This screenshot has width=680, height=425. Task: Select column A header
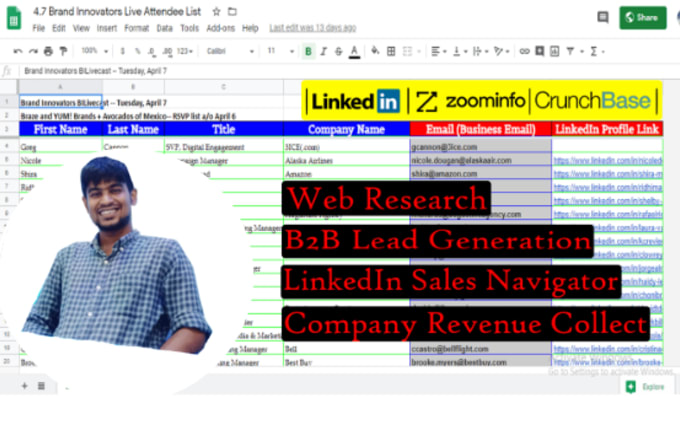pos(60,87)
